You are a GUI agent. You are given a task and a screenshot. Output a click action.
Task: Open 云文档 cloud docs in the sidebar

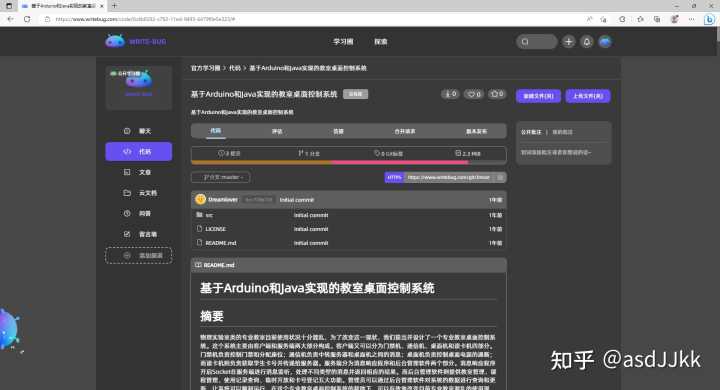[x=139, y=193]
